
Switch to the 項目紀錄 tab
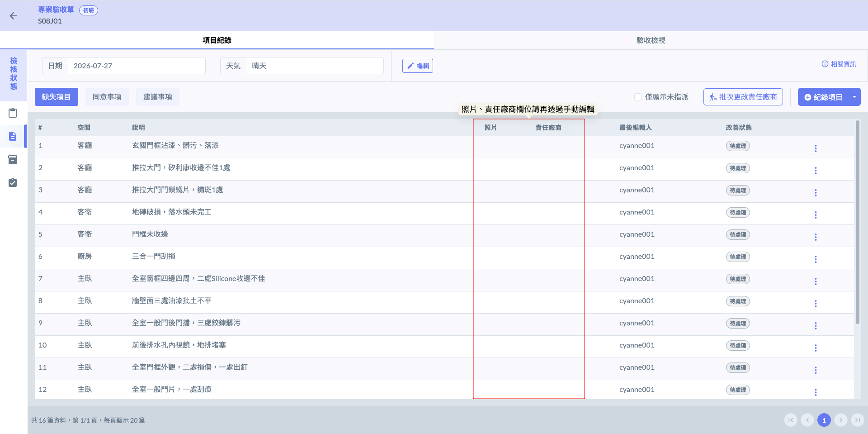217,40
